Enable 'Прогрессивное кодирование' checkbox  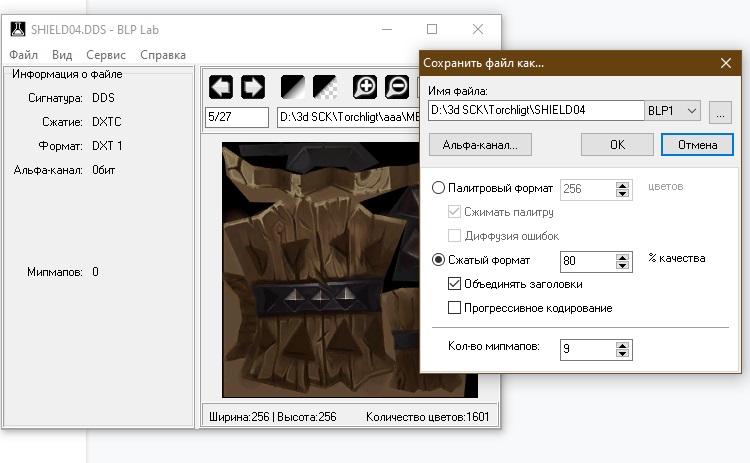456,308
